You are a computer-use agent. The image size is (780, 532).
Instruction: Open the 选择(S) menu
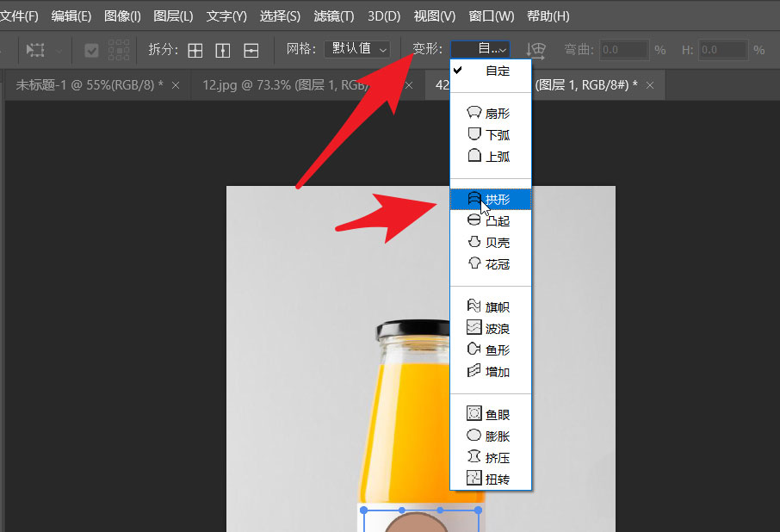coord(280,16)
